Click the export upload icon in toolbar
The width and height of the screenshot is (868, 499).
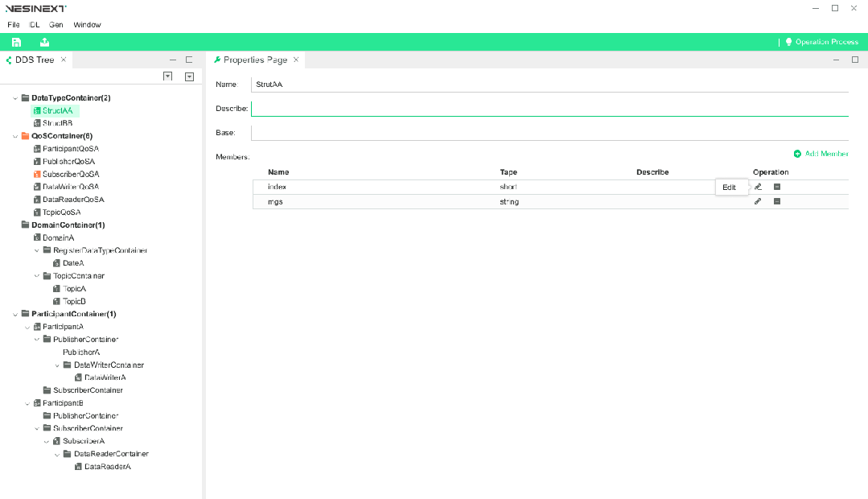coord(44,42)
